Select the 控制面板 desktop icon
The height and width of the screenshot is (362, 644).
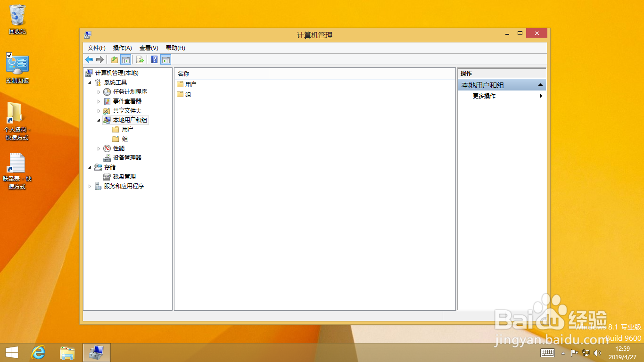click(x=17, y=68)
